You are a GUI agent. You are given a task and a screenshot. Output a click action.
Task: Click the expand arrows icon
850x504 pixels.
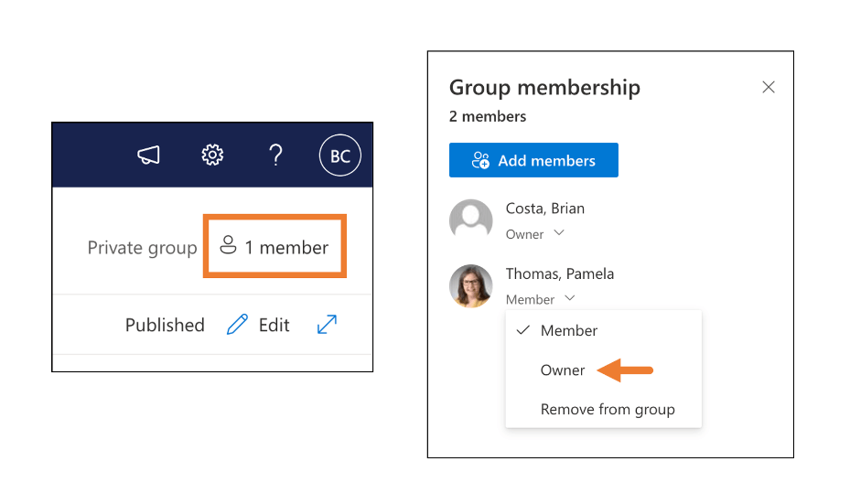pos(327,325)
